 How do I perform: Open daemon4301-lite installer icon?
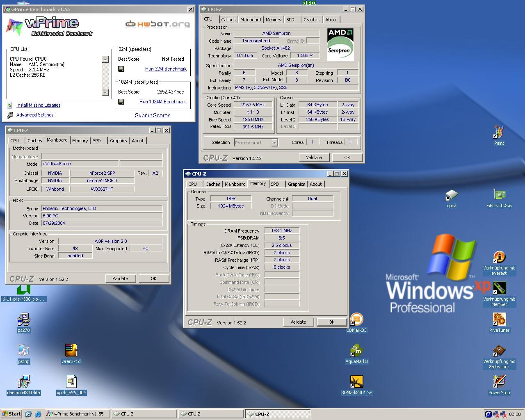pos(24,382)
